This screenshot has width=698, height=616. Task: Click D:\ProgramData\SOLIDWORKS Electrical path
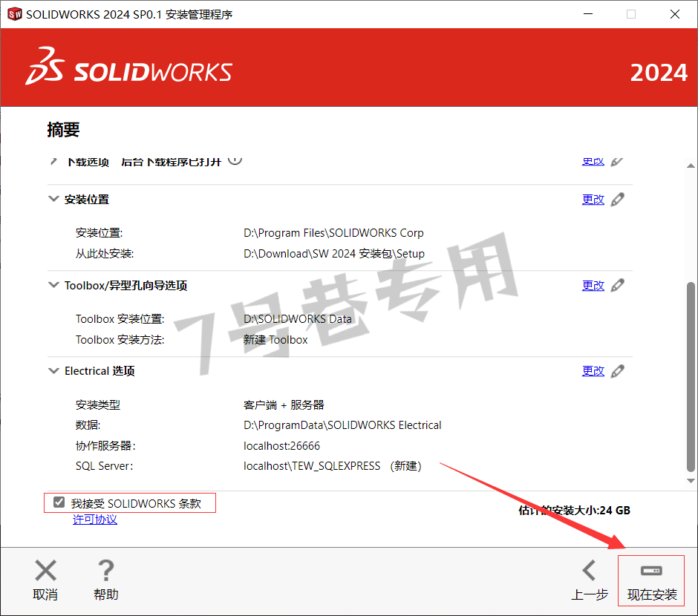coord(342,425)
